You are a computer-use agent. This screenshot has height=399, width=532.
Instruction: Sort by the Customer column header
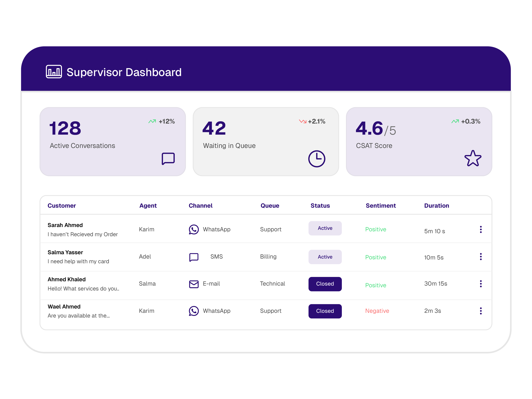[62, 206]
